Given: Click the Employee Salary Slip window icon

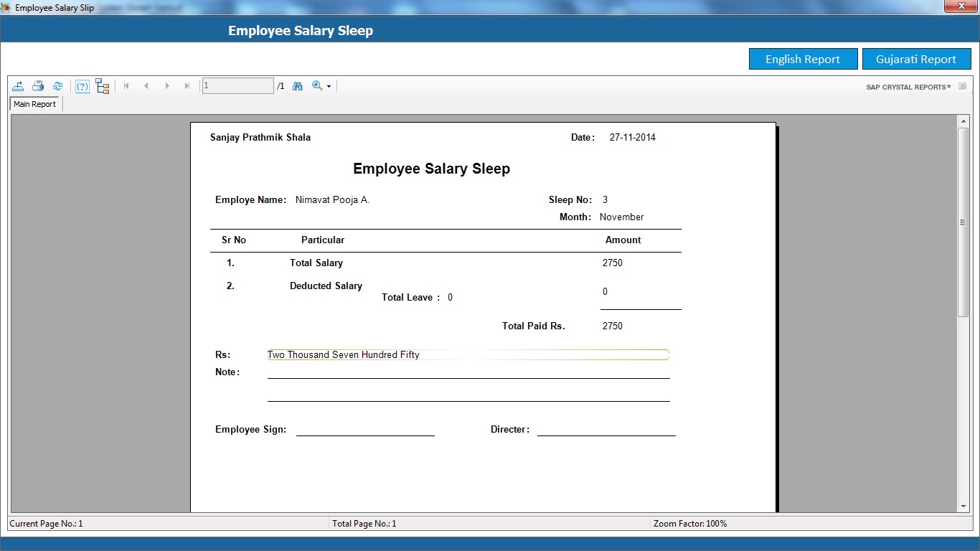Looking at the screenshot, I should coord(6,7).
